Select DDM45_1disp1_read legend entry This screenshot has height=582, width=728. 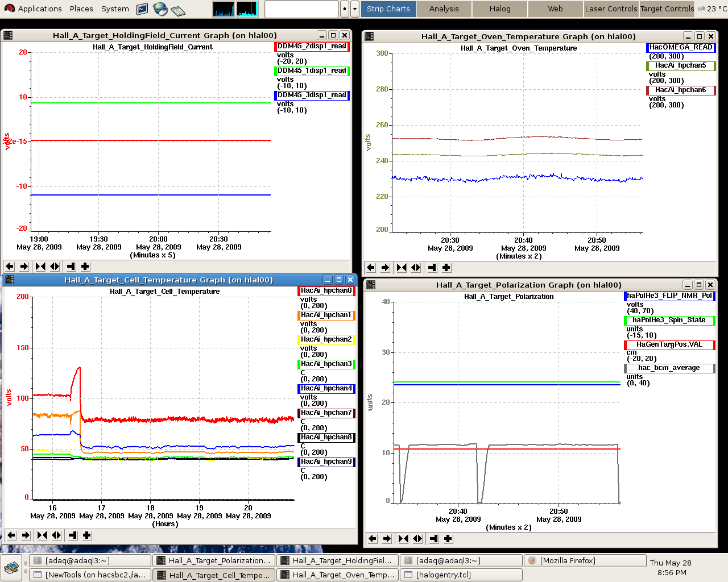click(312, 71)
